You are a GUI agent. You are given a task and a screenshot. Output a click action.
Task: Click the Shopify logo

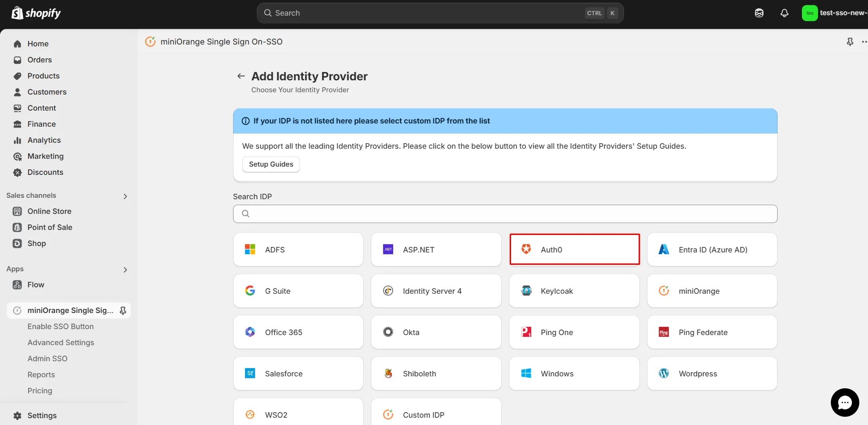[36, 13]
